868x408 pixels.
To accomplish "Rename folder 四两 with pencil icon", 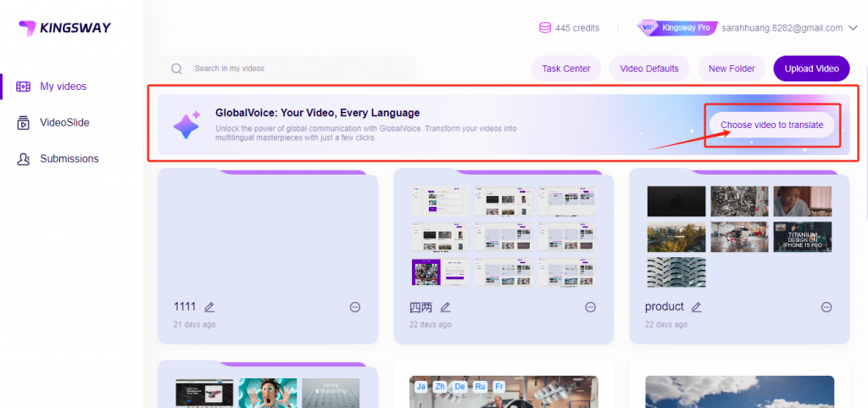I will (445, 307).
